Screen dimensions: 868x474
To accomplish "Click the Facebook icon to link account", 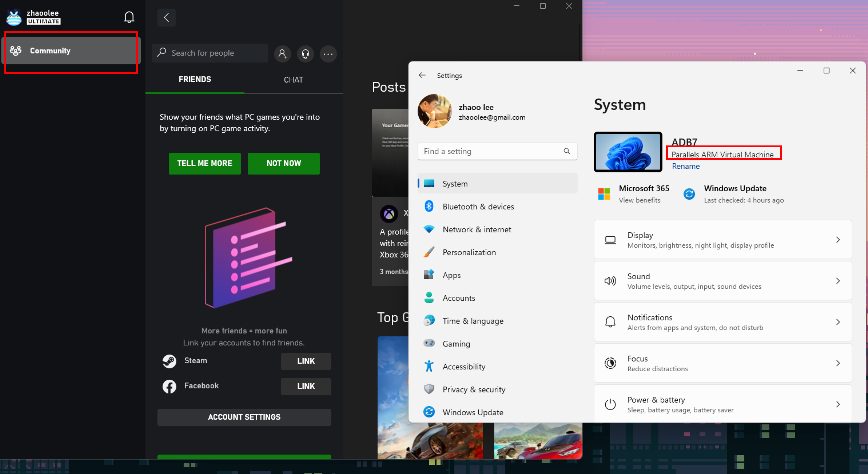I will coord(169,385).
